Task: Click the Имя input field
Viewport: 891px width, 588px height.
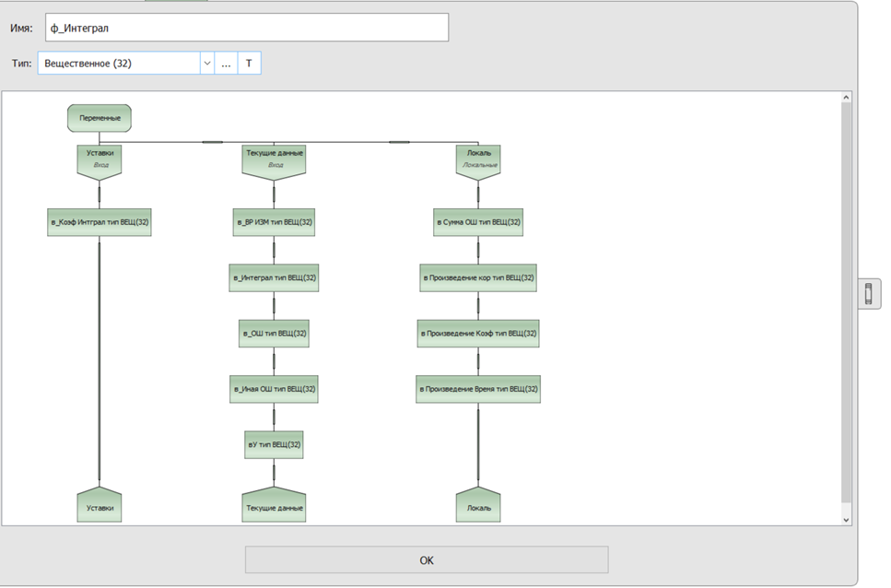Action: pos(246,28)
